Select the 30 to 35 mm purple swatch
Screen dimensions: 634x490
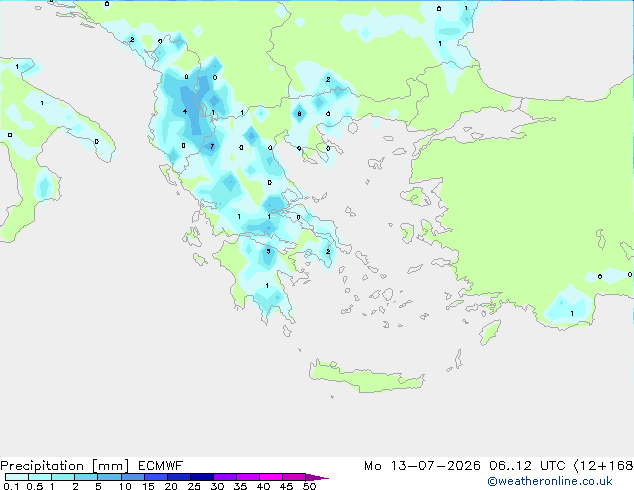[225, 477]
